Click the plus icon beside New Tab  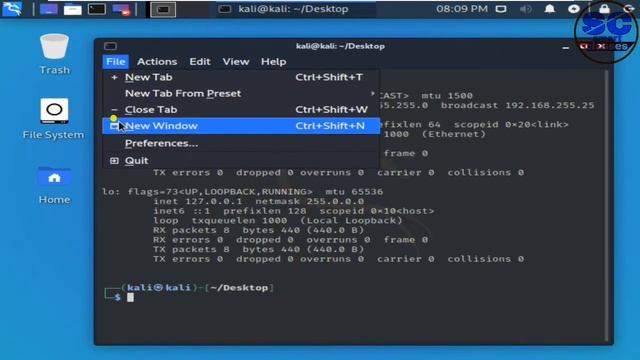point(114,77)
